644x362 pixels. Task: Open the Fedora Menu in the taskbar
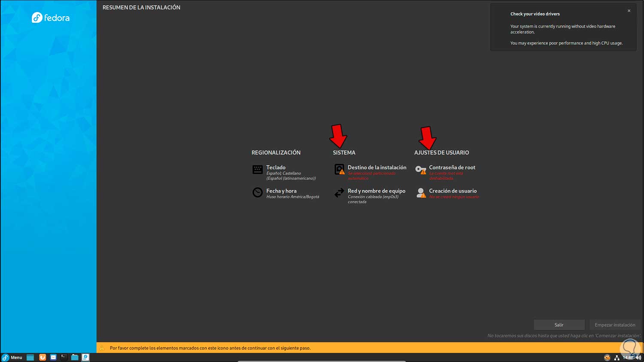click(x=12, y=357)
